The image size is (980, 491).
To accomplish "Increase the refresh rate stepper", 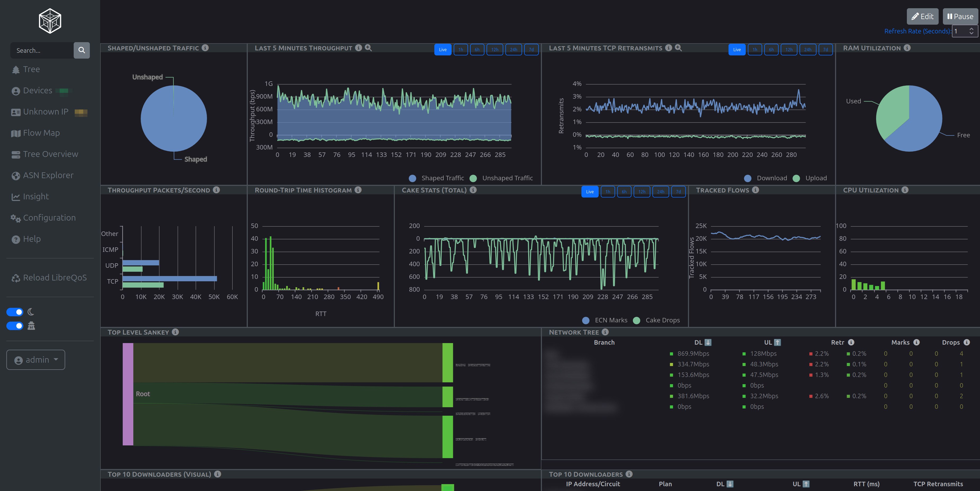I will tap(971, 29).
